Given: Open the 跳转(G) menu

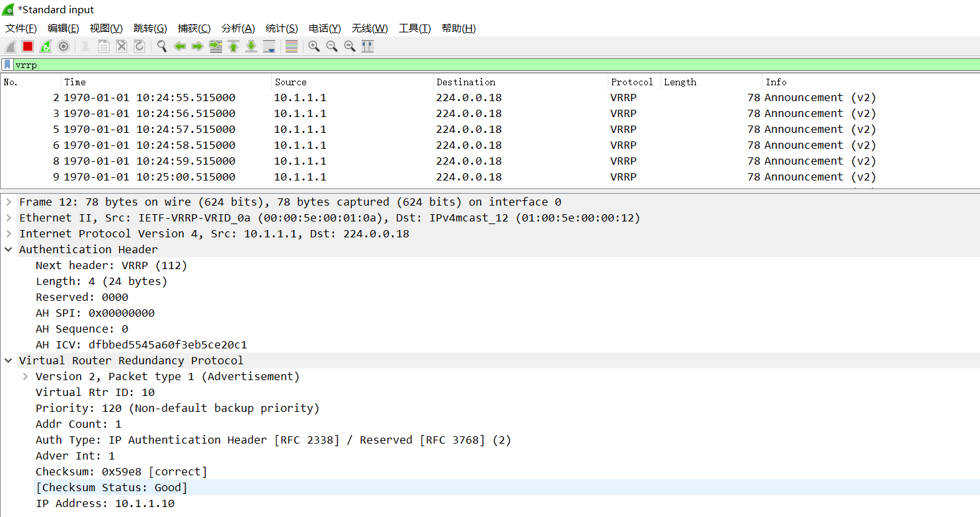Looking at the screenshot, I should (150, 28).
